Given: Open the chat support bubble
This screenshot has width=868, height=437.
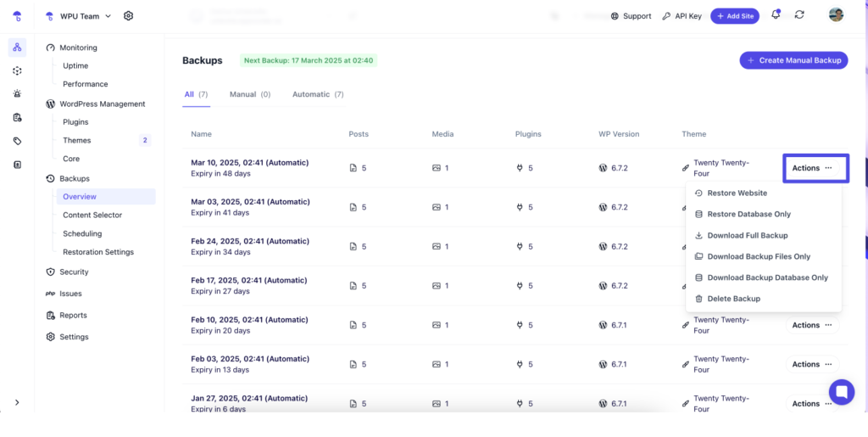Looking at the screenshot, I should click(841, 391).
